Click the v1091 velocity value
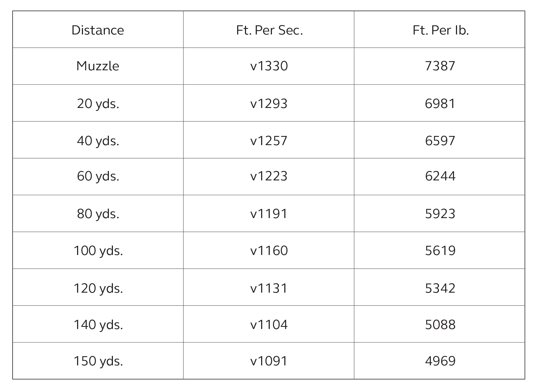The width and height of the screenshot is (536, 392). (x=269, y=361)
